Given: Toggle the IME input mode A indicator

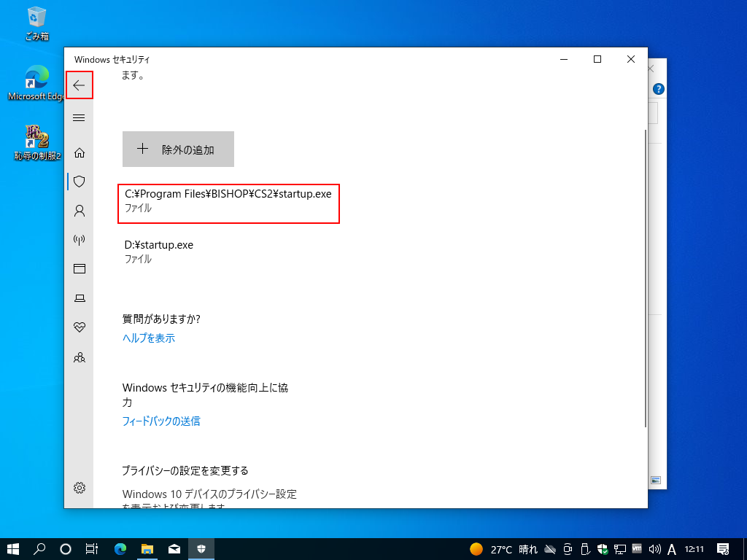Looking at the screenshot, I should pyautogui.click(x=672, y=550).
